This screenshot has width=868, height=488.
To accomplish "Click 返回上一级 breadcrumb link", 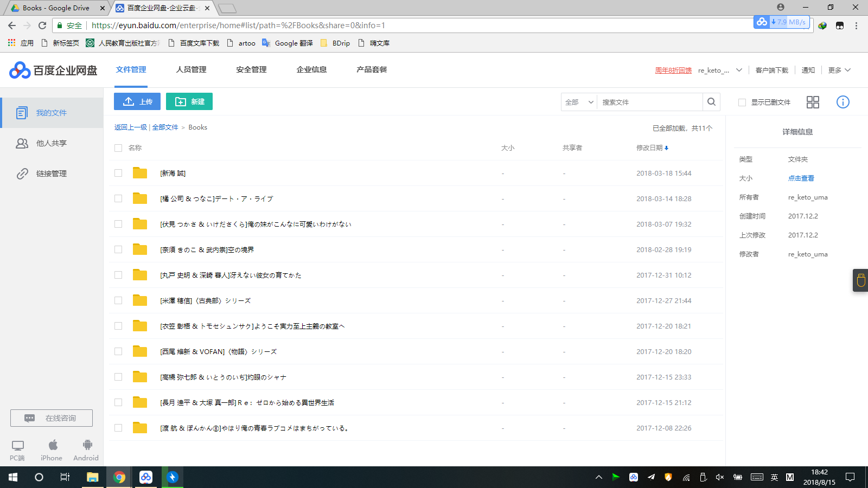I will click(131, 127).
